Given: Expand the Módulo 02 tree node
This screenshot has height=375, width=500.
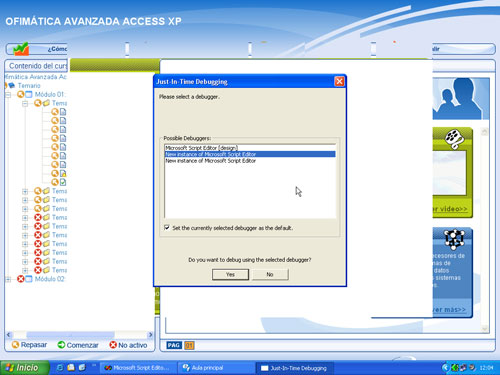Looking at the screenshot, I should [8, 279].
